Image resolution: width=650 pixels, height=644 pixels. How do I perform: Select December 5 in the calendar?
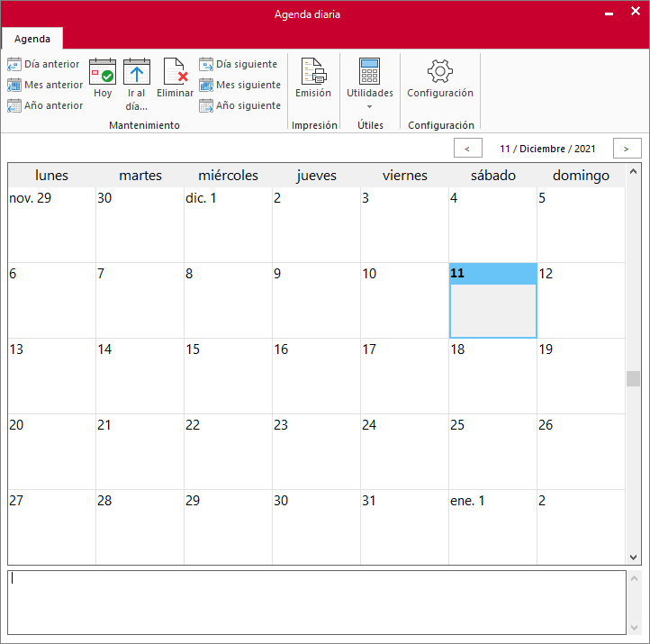click(582, 225)
